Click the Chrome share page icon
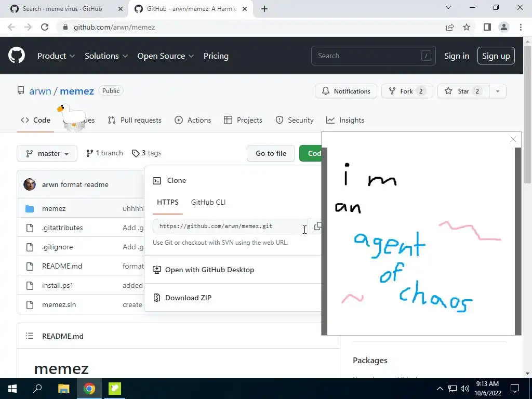532x399 pixels. coord(450,27)
